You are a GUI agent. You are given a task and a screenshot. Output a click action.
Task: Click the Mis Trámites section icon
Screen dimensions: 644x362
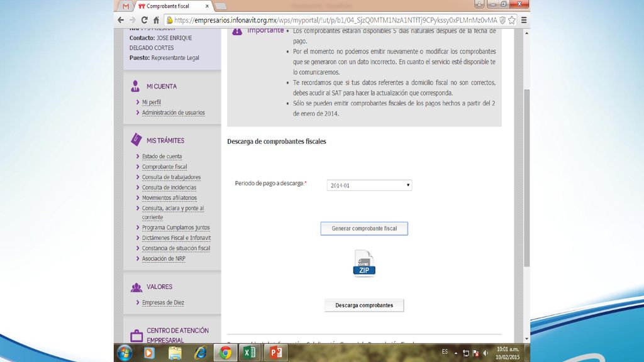pyautogui.click(x=136, y=140)
